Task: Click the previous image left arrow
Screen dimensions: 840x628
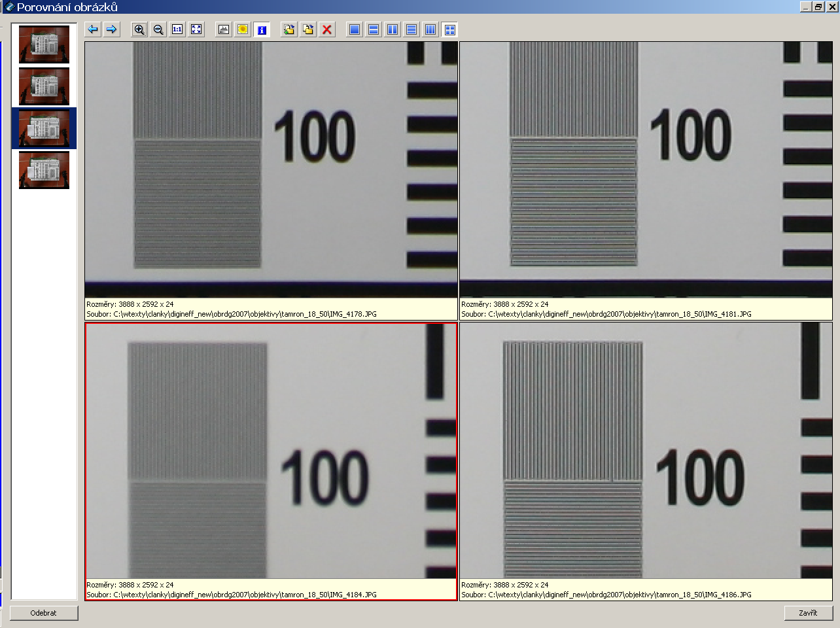Action: pos(93,29)
